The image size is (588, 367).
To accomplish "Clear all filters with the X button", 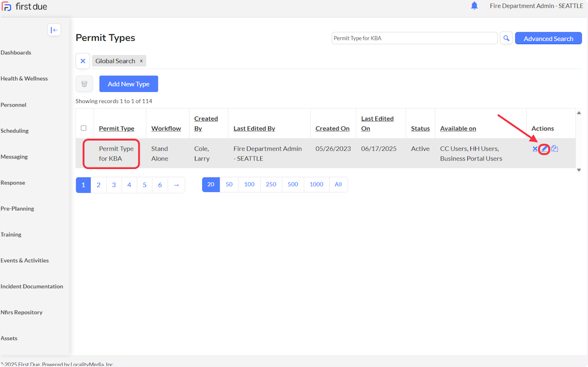I will point(83,61).
